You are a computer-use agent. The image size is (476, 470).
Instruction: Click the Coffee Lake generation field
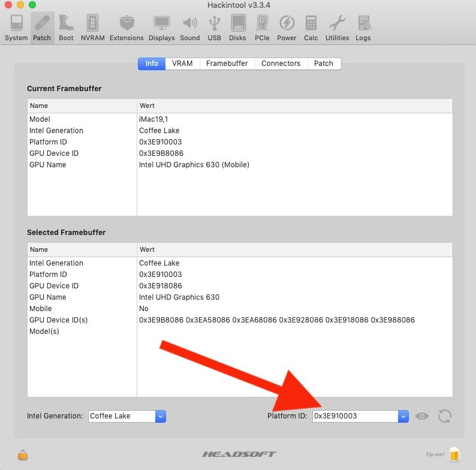click(x=122, y=416)
